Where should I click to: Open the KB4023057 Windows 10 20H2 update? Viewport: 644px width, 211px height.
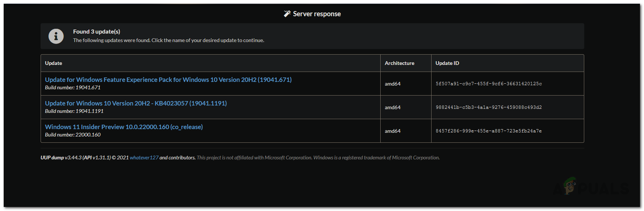(x=136, y=103)
